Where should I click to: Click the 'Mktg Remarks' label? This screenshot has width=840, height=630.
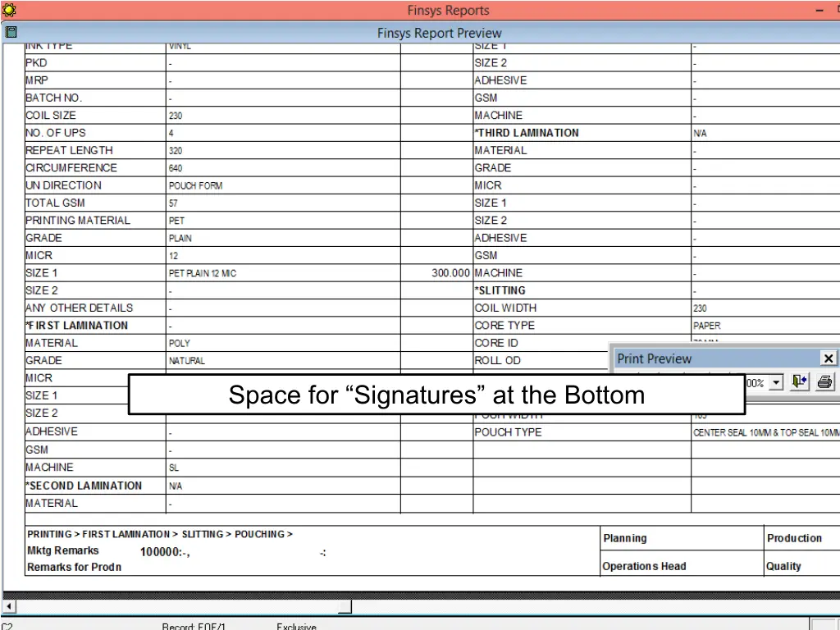(63, 550)
